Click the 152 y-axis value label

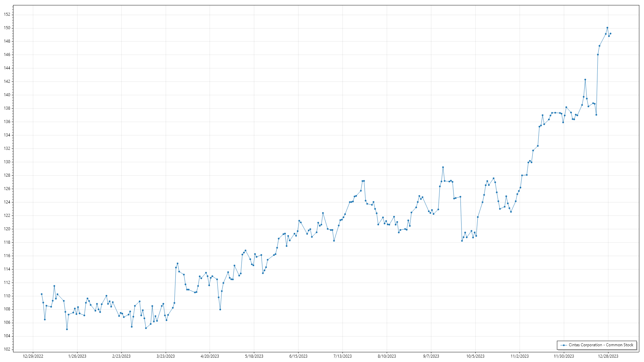point(7,14)
